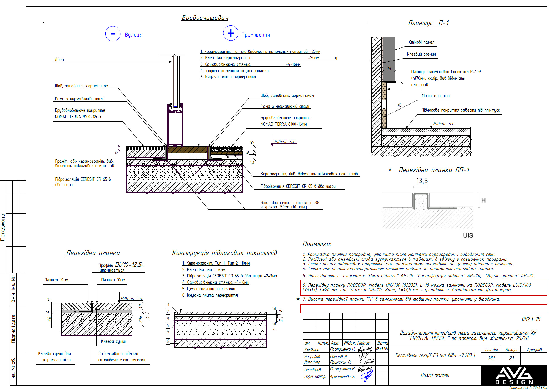553x392 pixels.
Task: Click the Примітки notes heading
Action: click(x=317, y=244)
